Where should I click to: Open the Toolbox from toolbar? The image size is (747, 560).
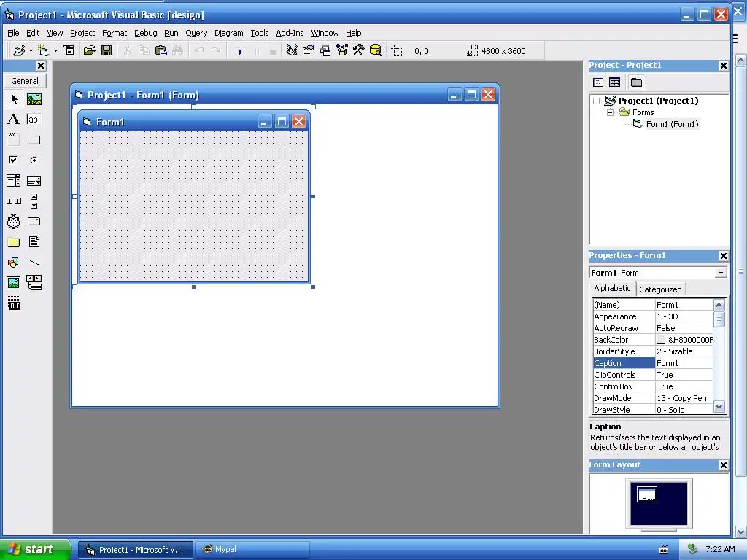point(359,50)
